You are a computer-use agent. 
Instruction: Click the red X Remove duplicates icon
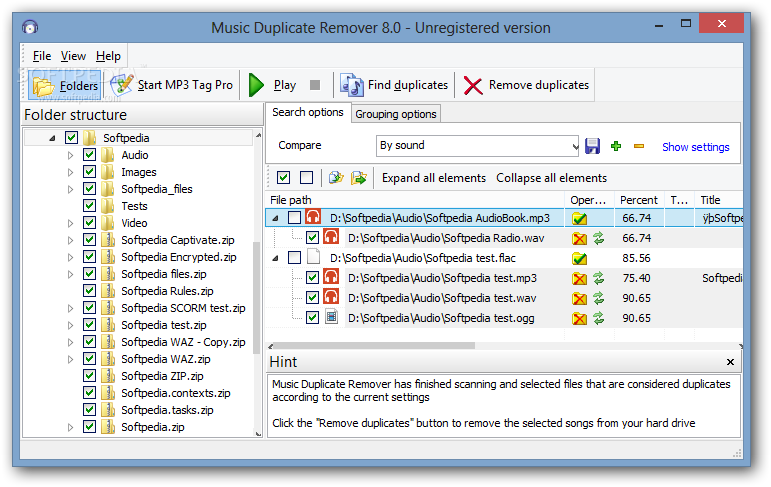pos(473,86)
